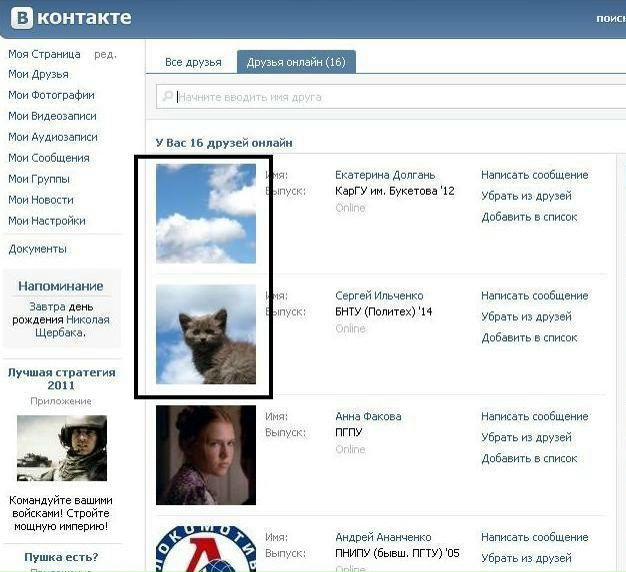Open Анна Факова's profile photo
This screenshot has height=572, width=626.
(206, 455)
